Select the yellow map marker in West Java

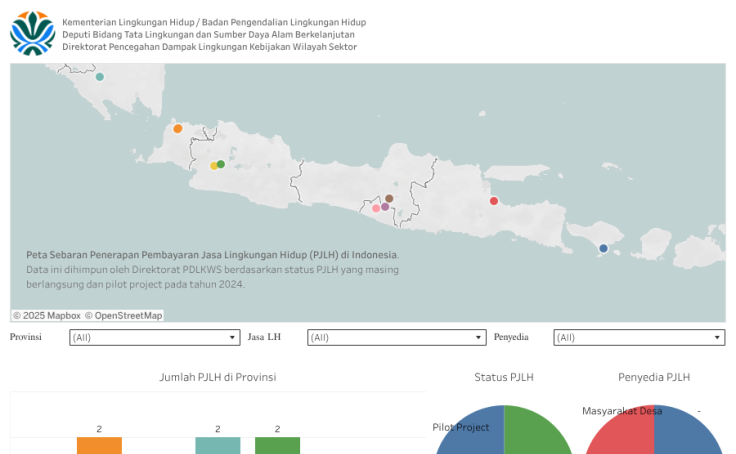[x=214, y=166]
